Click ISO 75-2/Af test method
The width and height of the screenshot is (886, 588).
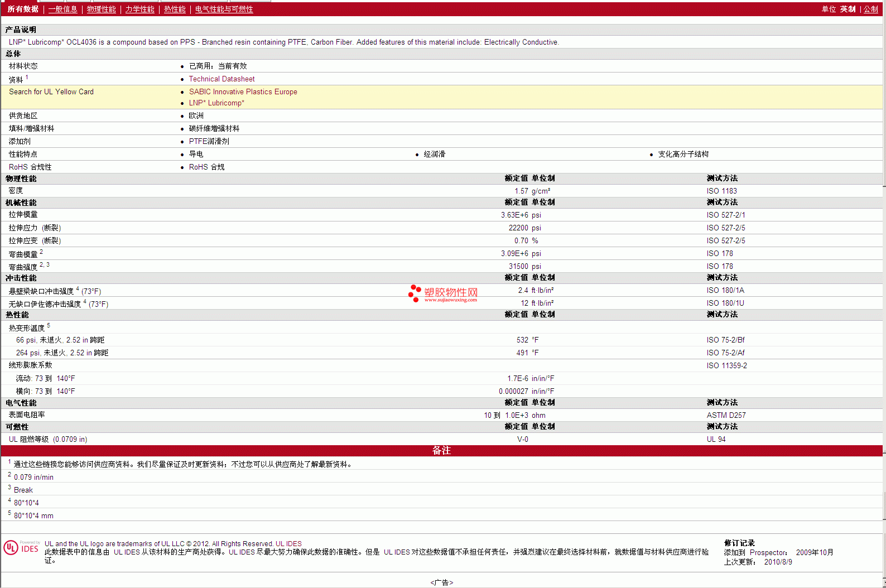point(725,353)
